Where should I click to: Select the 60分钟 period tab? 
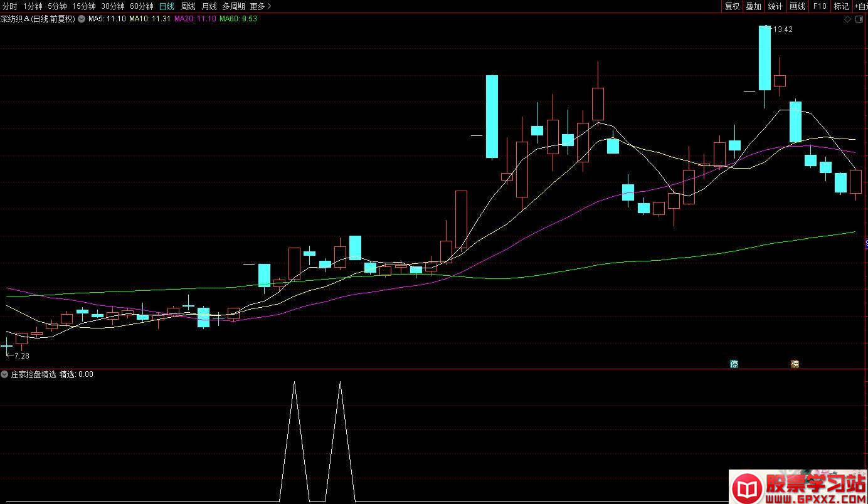(x=142, y=6)
